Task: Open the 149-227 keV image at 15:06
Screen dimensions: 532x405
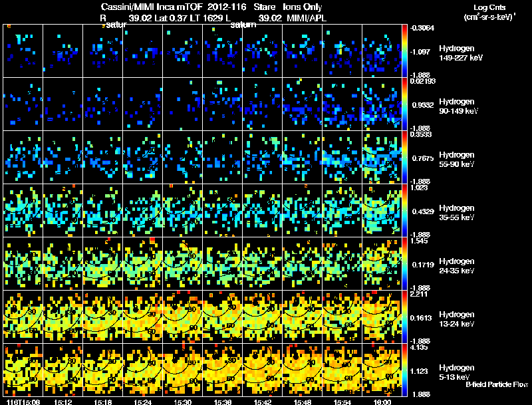Action: tap(23, 51)
